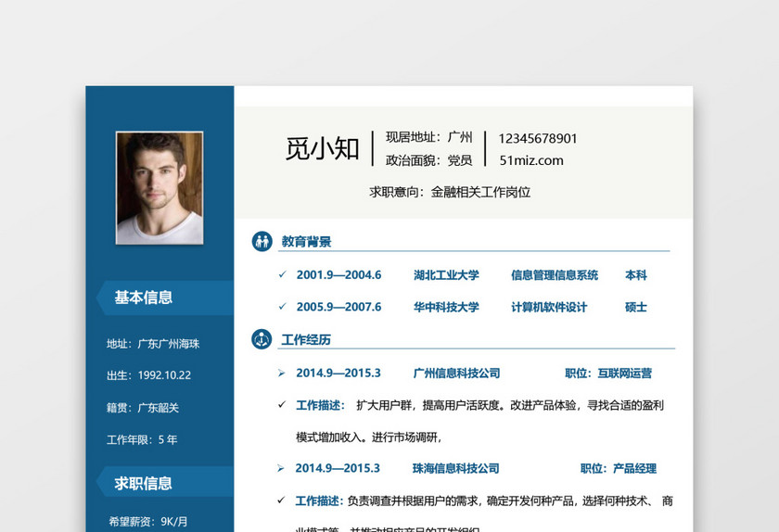This screenshot has height=532, width=779.
Task: Click 湖北工业大学 school name
Action: pyautogui.click(x=446, y=275)
